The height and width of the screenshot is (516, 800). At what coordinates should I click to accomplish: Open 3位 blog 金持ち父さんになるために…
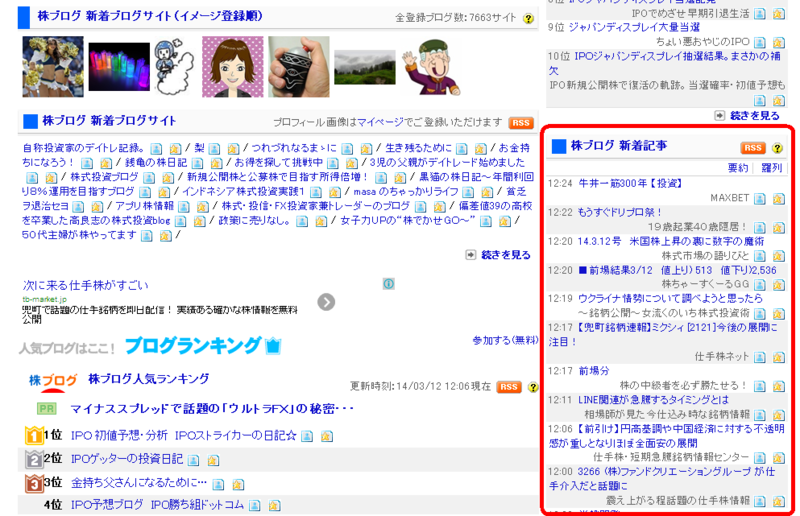click(x=139, y=483)
